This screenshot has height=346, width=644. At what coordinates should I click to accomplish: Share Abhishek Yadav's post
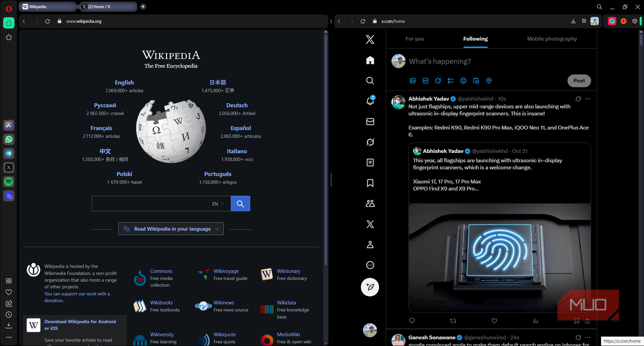click(x=587, y=321)
